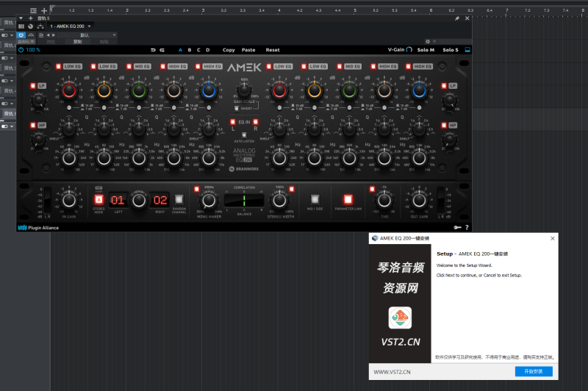Click the routing tree icon

pyautogui.click(x=40, y=26)
